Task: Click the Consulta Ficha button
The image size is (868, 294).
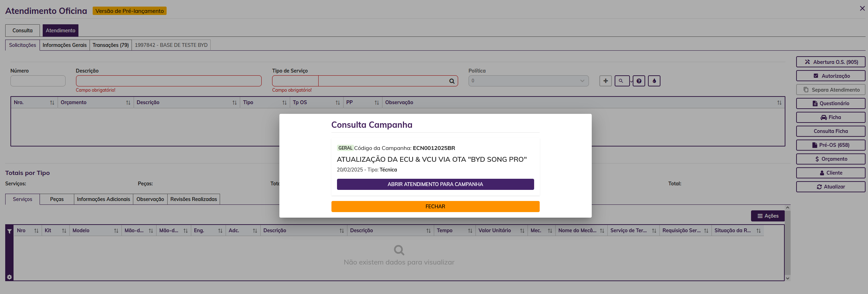Action: coord(831,131)
